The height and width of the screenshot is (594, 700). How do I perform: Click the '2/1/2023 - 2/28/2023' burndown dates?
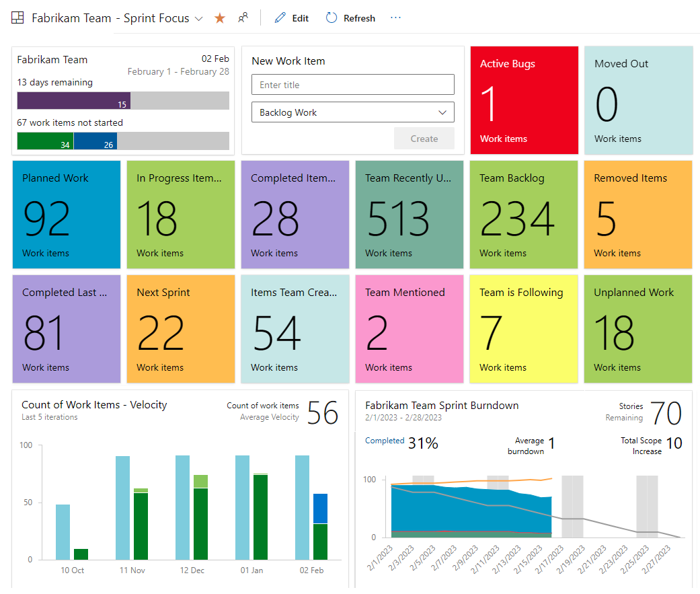pos(403,418)
